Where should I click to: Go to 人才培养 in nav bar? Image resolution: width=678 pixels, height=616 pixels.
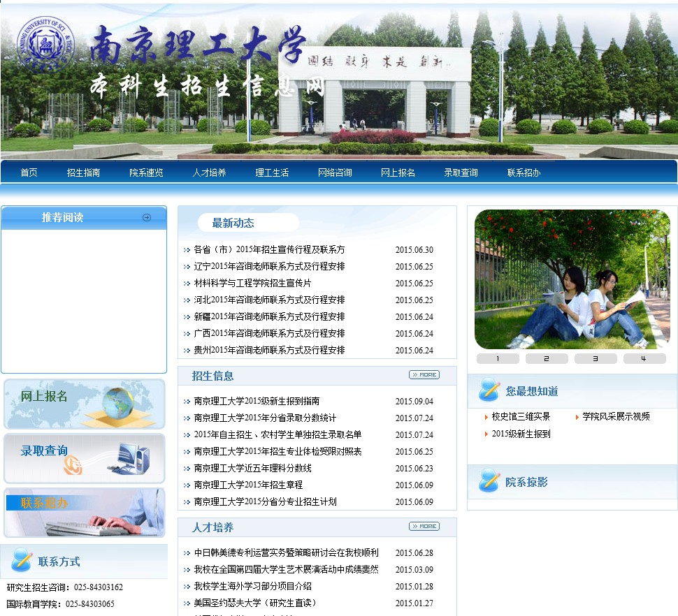click(x=209, y=173)
